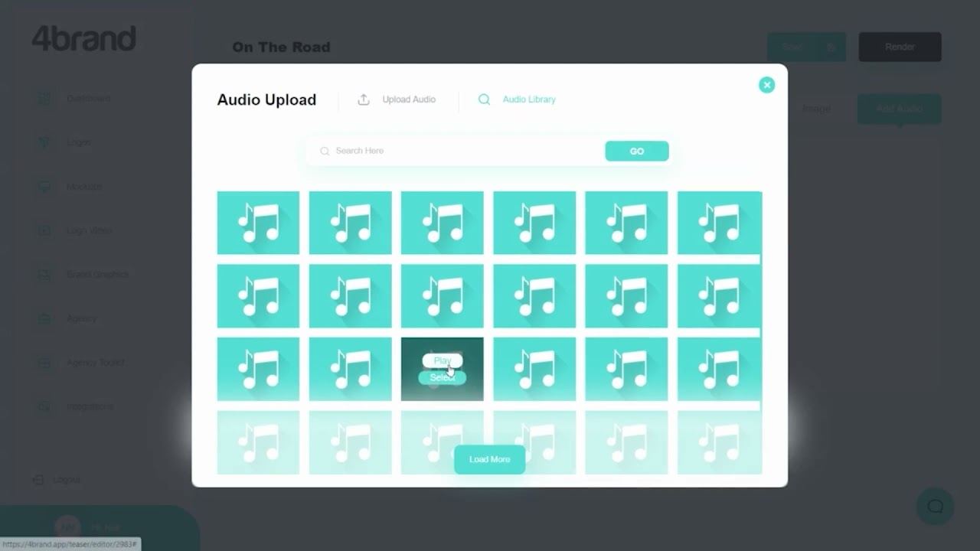
Task: Pick the fourth music tile in top row
Action: [x=534, y=223]
